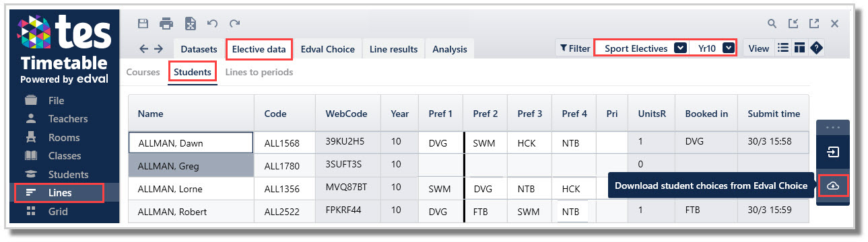Viewport: 868px width, 242px height.
Task: Click the Search magnifier icon
Action: tap(772, 24)
